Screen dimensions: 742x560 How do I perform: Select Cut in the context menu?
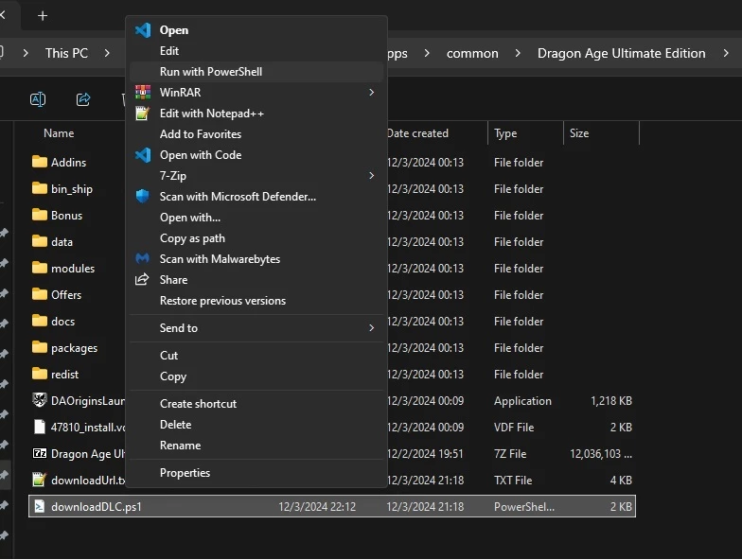coord(256,356)
